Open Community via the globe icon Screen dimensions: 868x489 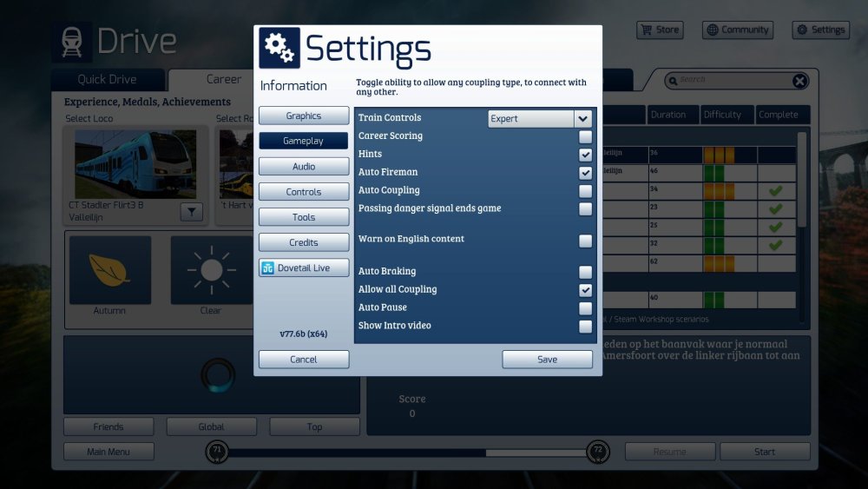(x=713, y=30)
